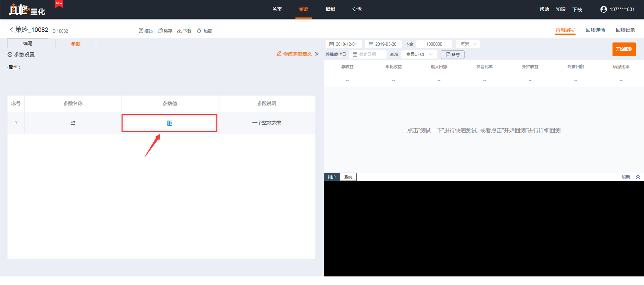Click the 描述 edit icon

click(141, 31)
